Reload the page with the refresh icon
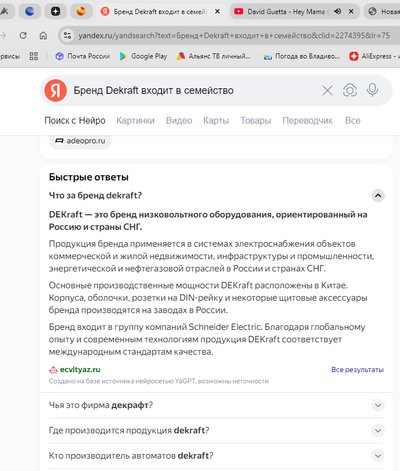 [x=23, y=35]
